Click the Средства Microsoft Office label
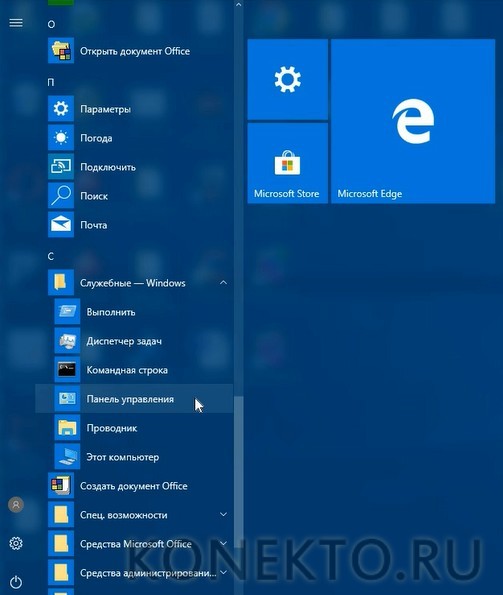This screenshot has width=503, height=595. tap(135, 544)
